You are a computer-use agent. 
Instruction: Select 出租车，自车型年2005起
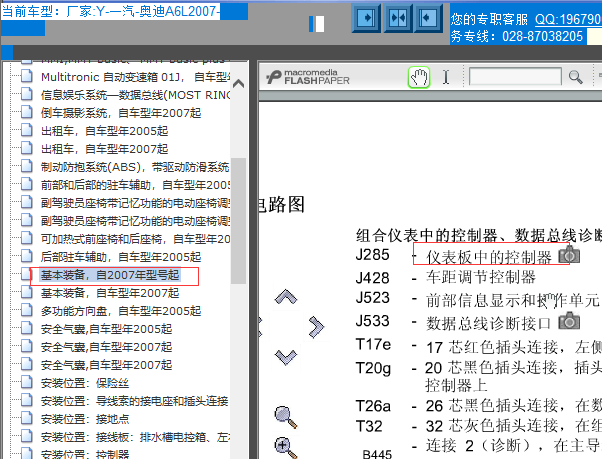point(104,131)
